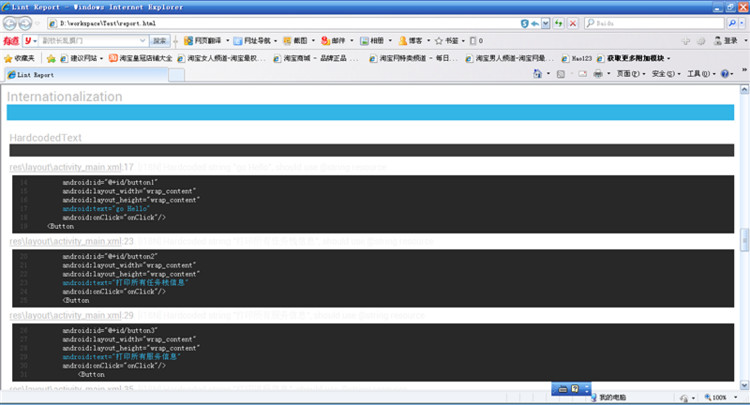Click the Youdao logo in the toolbar
The width and height of the screenshot is (750, 405).
11,41
